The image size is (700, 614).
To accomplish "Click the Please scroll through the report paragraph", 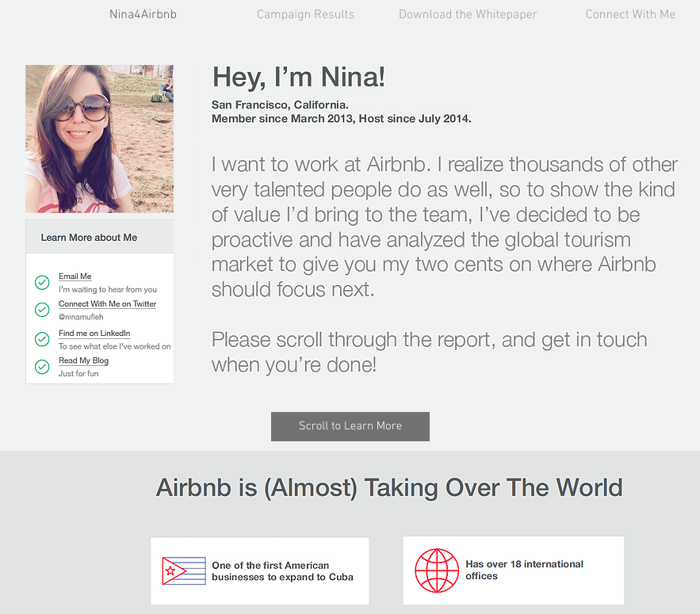I will pyautogui.click(x=430, y=352).
